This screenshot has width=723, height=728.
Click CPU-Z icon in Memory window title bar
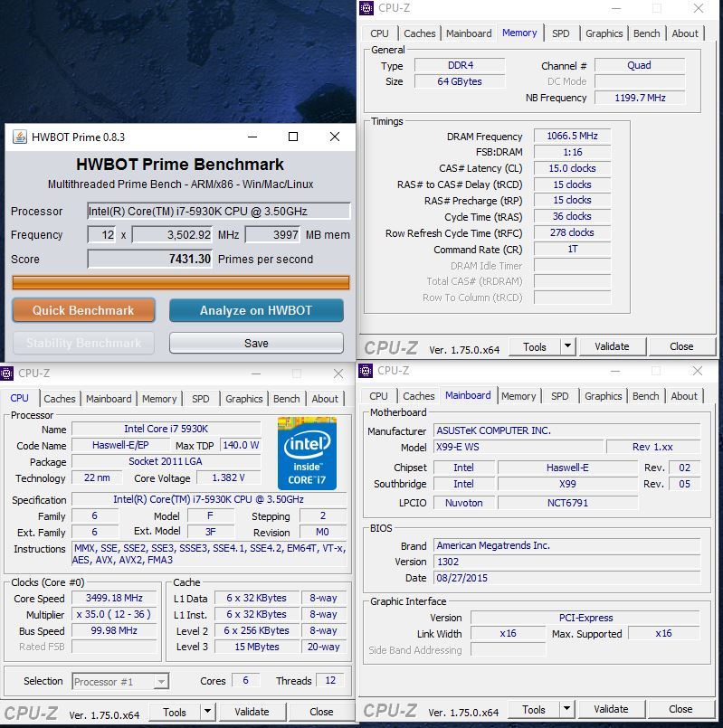366,8
